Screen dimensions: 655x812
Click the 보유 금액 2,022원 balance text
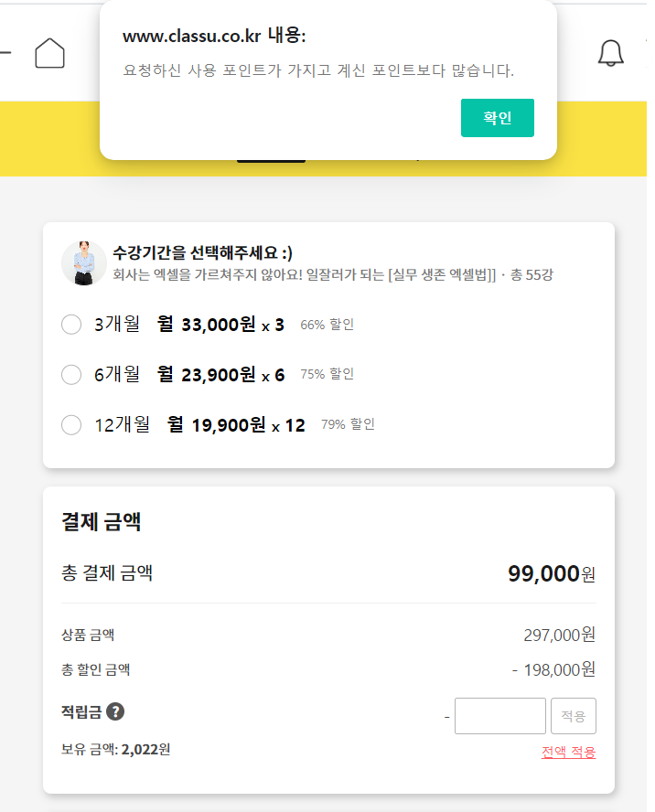pos(116,750)
